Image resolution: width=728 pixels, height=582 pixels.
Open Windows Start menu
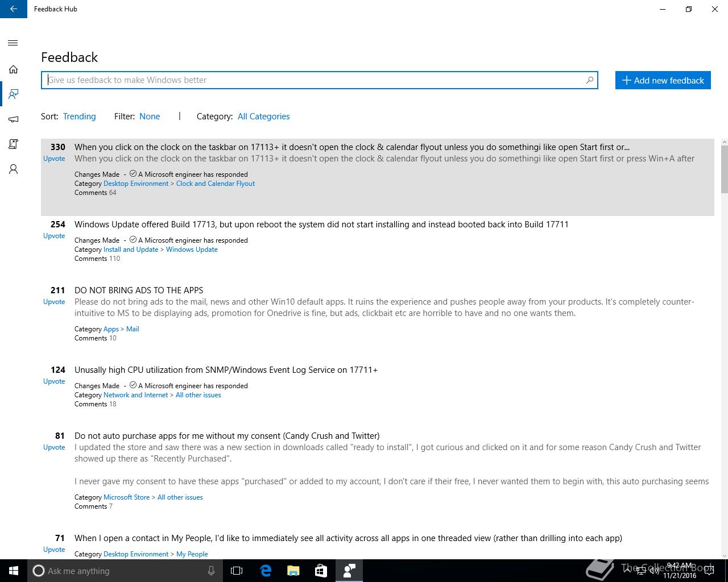(14, 571)
